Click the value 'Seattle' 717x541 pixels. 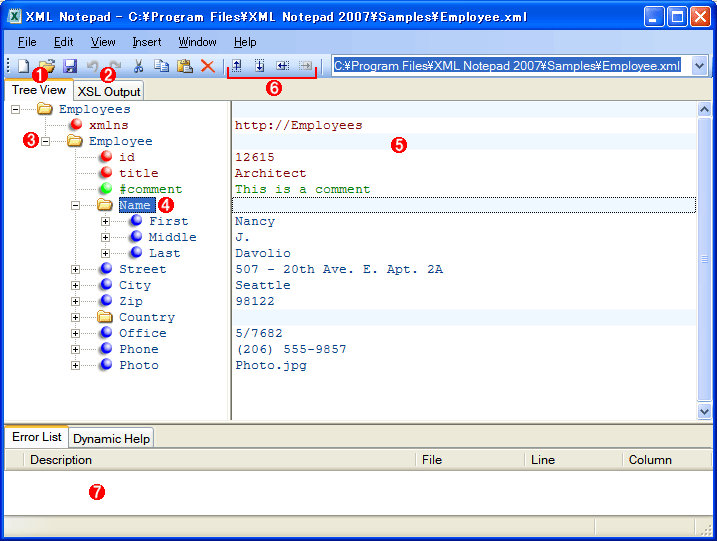[x=263, y=285]
